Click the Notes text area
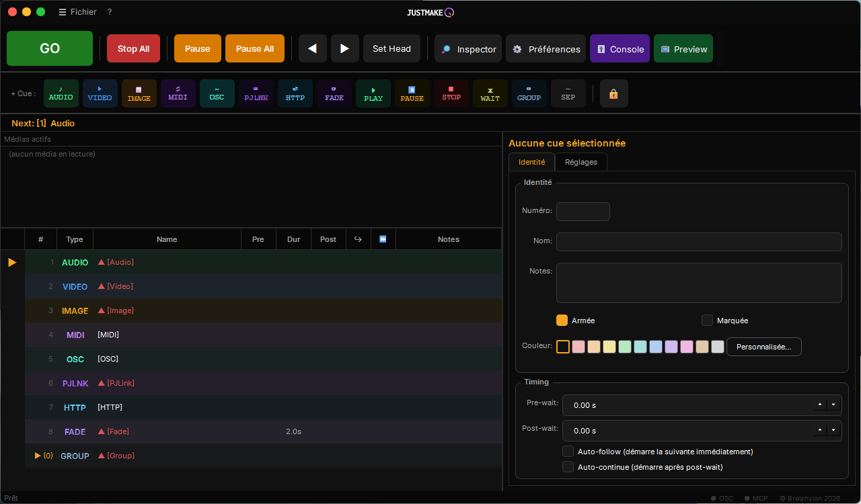The height and width of the screenshot is (504, 861). pos(699,283)
